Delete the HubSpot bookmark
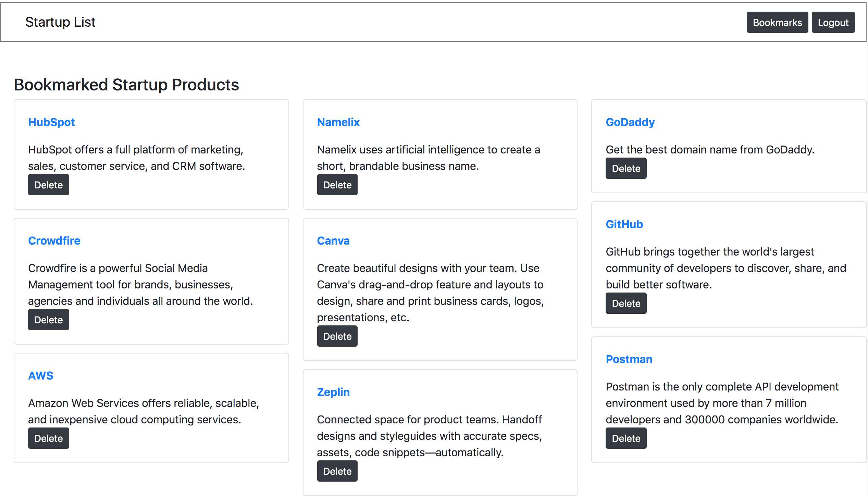This screenshot has width=868, height=496. (x=48, y=185)
